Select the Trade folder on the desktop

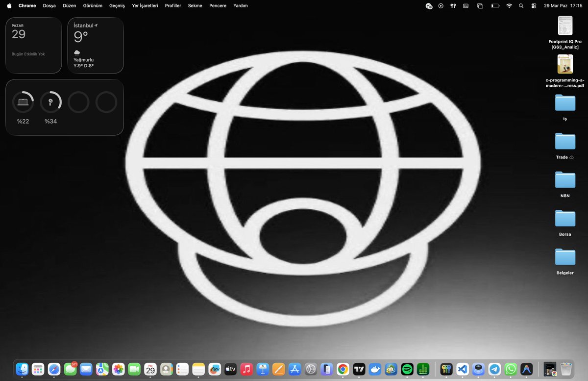coord(565,147)
